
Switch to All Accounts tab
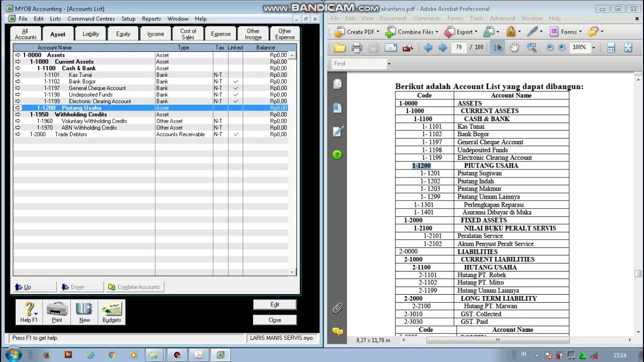coord(26,34)
